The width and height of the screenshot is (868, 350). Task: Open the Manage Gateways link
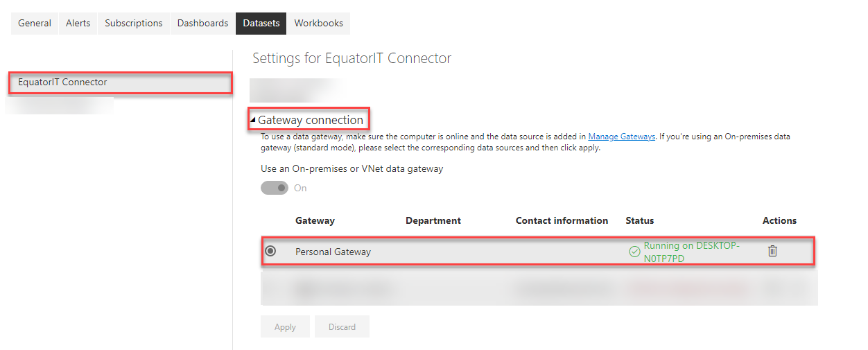point(621,137)
